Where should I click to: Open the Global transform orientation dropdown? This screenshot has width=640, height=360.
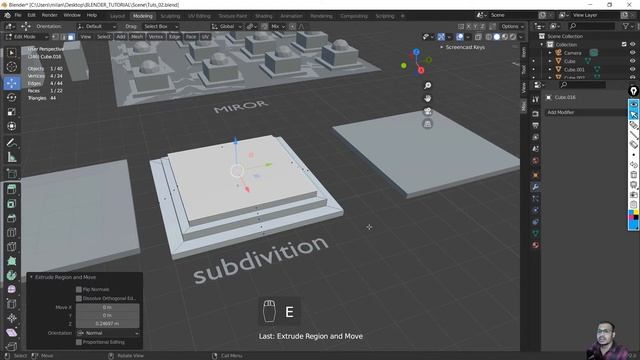[227, 26]
